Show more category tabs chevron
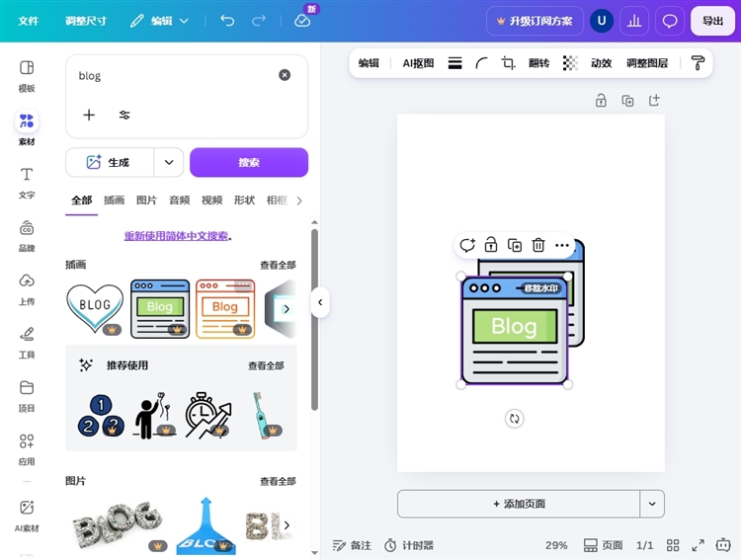Image resolution: width=741 pixels, height=560 pixels. [x=299, y=200]
